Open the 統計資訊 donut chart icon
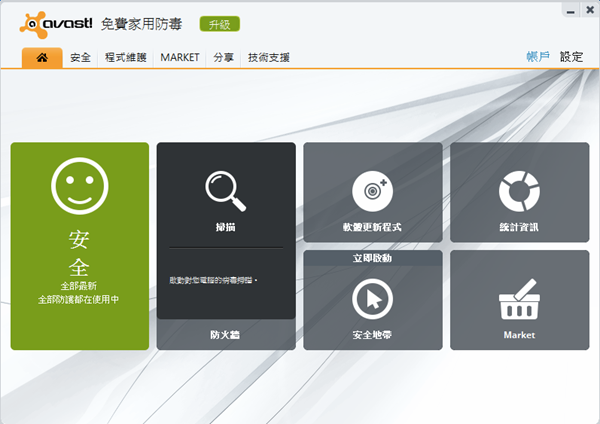The width and height of the screenshot is (600, 424). (x=518, y=188)
